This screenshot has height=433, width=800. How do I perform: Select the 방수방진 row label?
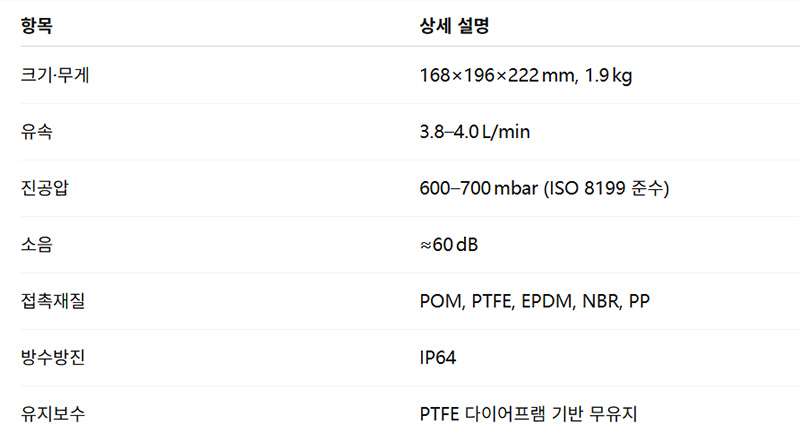[53, 357]
